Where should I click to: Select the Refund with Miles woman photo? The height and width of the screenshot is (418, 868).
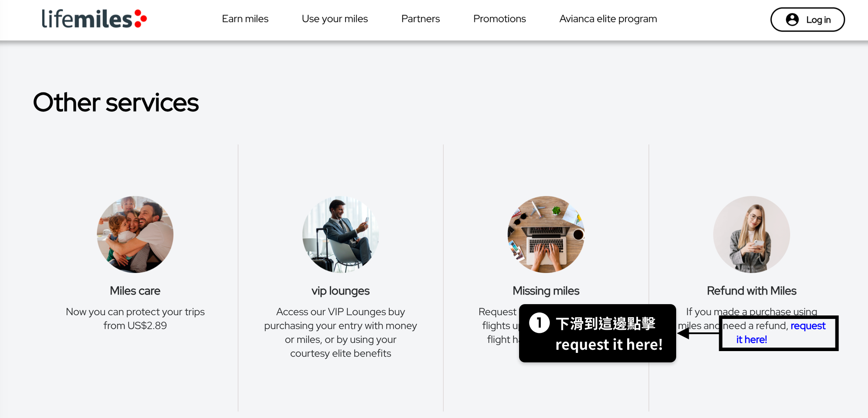pos(752,234)
